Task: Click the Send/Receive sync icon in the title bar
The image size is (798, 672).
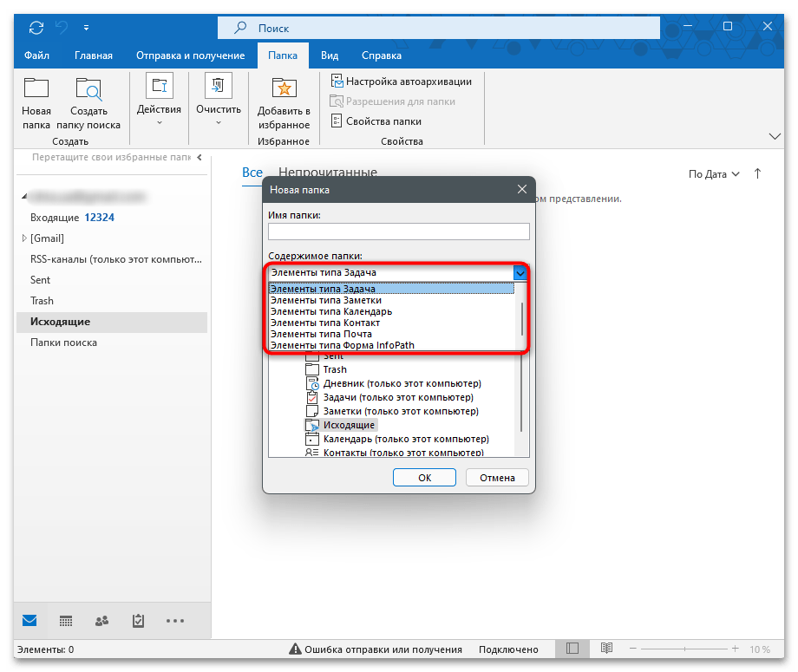Action: pos(36,27)
